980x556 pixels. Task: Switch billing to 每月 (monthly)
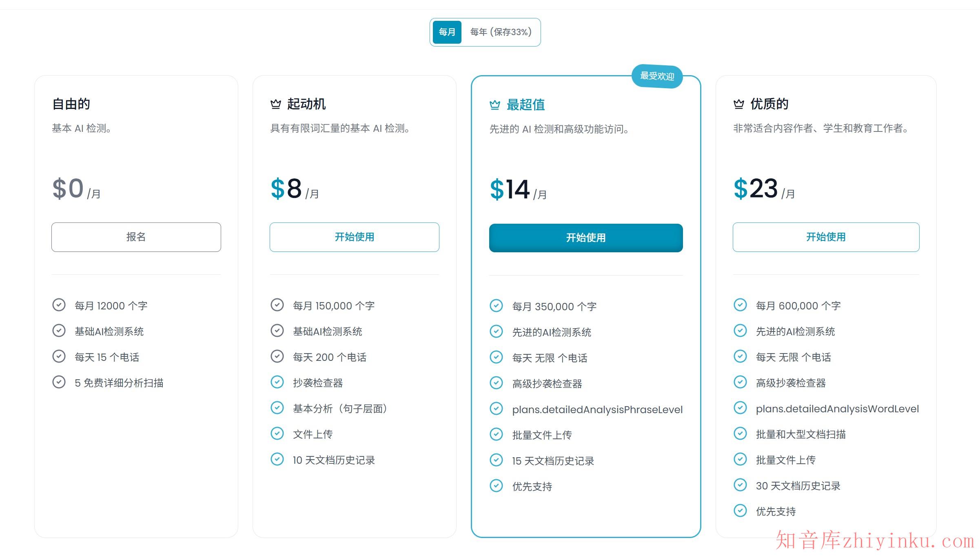(x=447, y=32)
